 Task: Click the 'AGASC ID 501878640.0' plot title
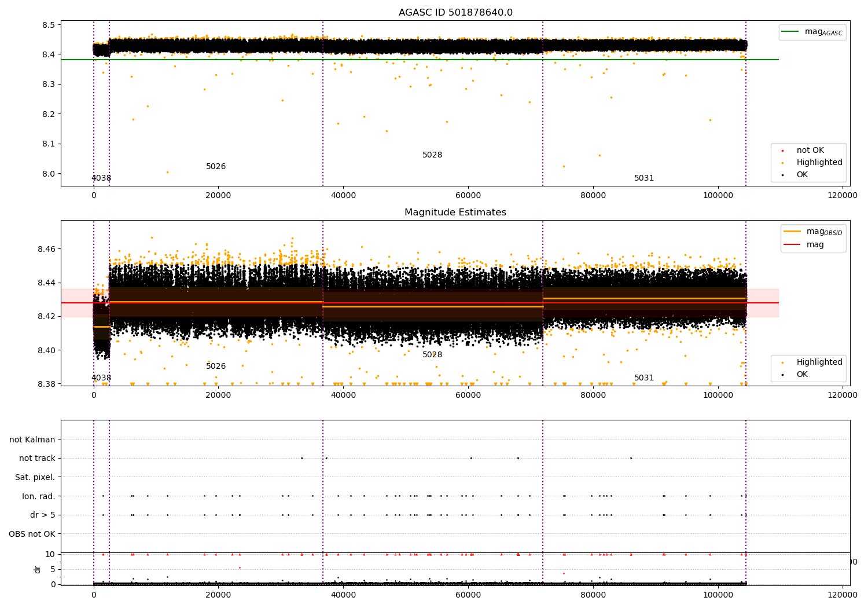tap(455, 13)
